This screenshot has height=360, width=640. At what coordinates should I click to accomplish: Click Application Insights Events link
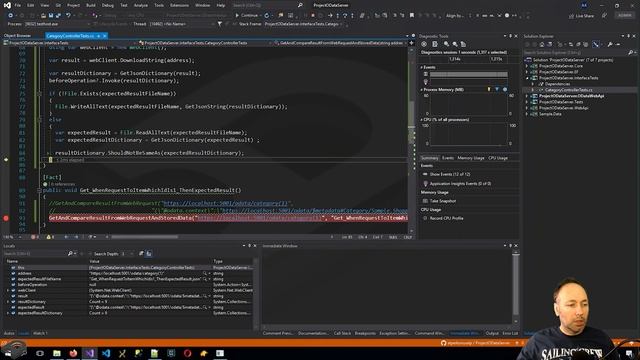tap(460, 184)
